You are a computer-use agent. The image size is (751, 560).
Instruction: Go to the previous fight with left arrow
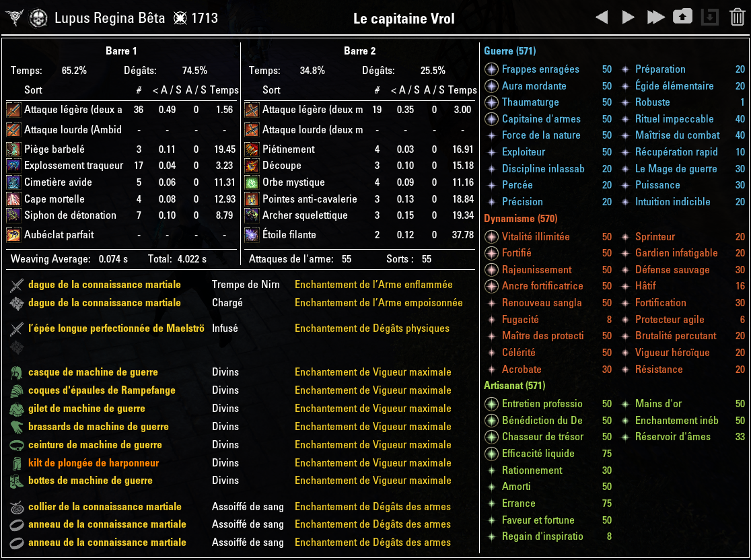pos(602,17)
